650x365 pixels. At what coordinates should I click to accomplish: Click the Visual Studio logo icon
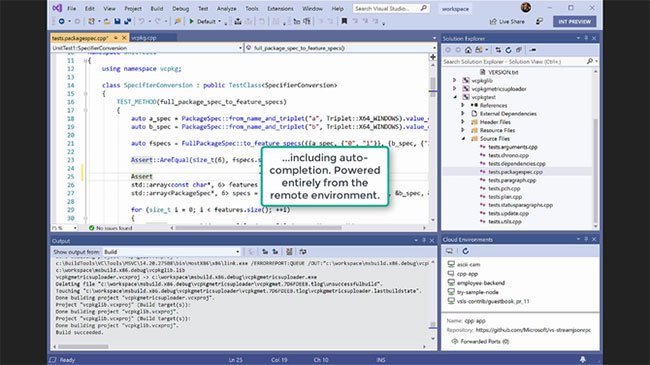(x=57, y=8)
